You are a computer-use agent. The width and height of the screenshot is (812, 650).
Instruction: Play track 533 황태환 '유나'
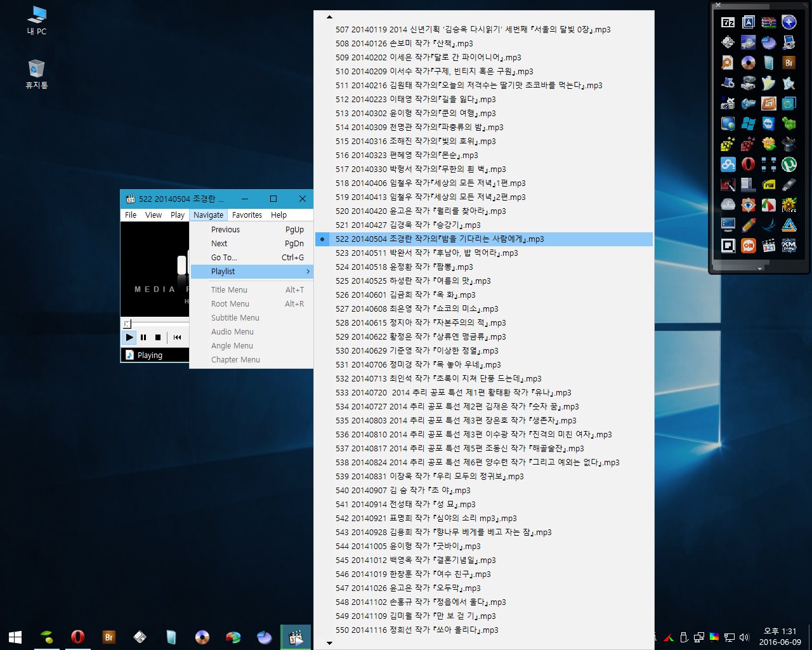point(484,392)
